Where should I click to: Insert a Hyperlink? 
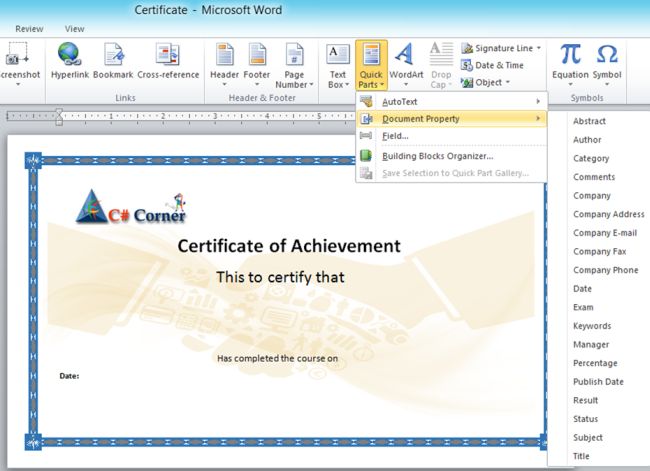coord(70,61)
